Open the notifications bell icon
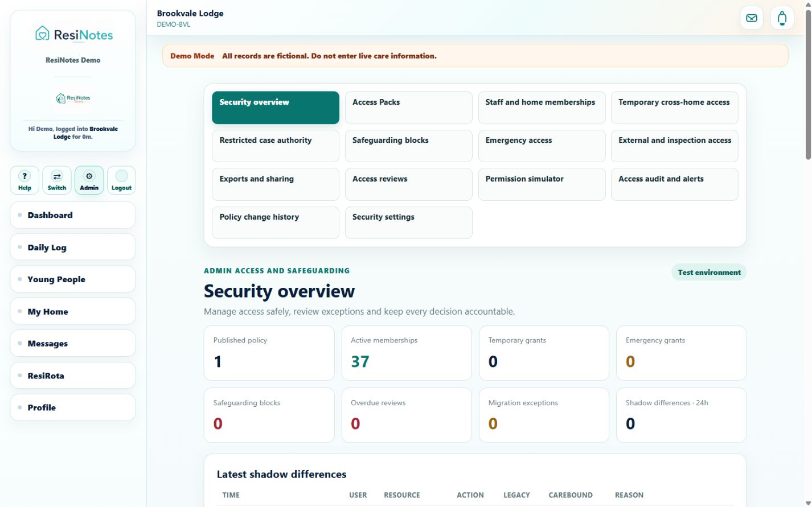Viewport: 812px width, 507px height. pyautogui.click(x=782, y=18)
